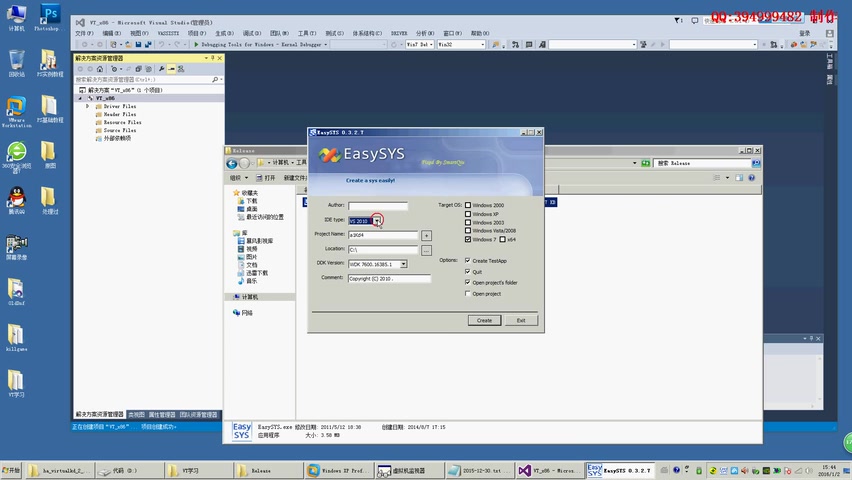
Task: Click the search field in the Release window
Action: click(x=702, y=163)
